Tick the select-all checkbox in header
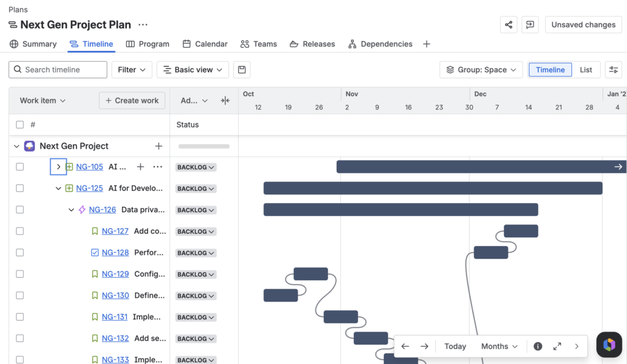The width and height of the screenshot is (627, 364). click(20, 125)
